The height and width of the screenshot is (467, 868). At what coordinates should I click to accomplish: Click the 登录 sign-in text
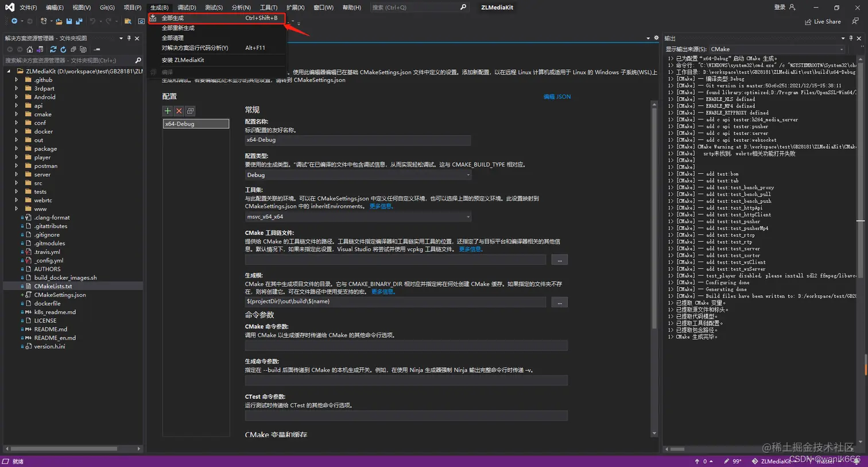pos(780,7)
